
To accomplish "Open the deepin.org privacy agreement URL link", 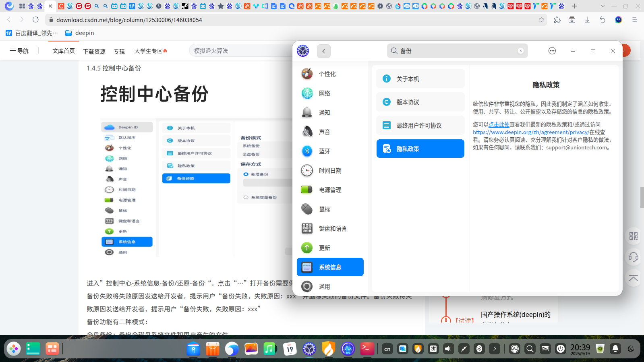I will (x=531, y=132).
